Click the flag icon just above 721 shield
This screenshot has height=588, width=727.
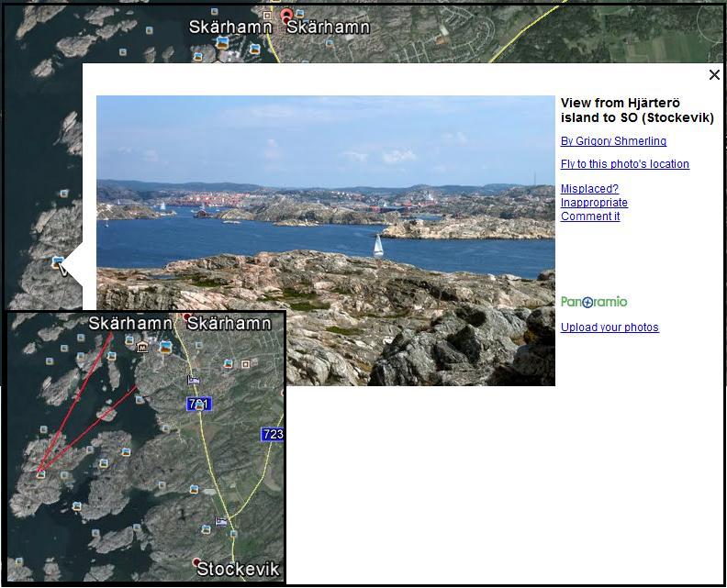(194, 381)
